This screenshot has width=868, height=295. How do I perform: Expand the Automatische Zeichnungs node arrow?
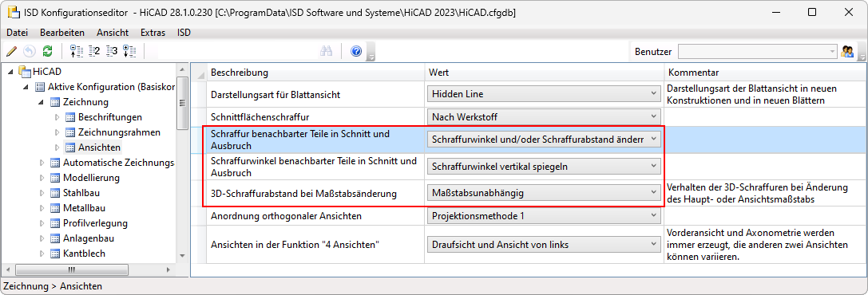pos(42,163)
